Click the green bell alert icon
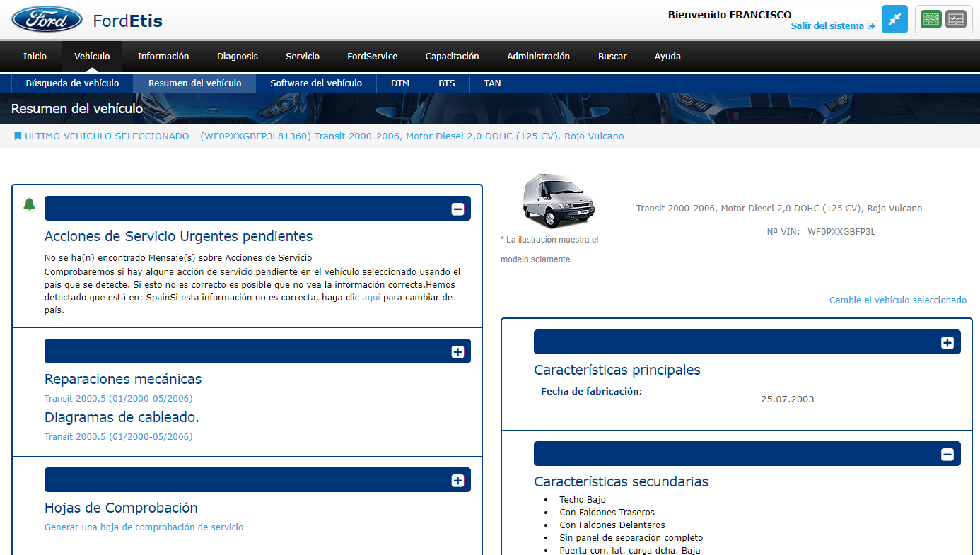Screen dimensions: 980x555 pyautogui.click(x=29, y=204)
